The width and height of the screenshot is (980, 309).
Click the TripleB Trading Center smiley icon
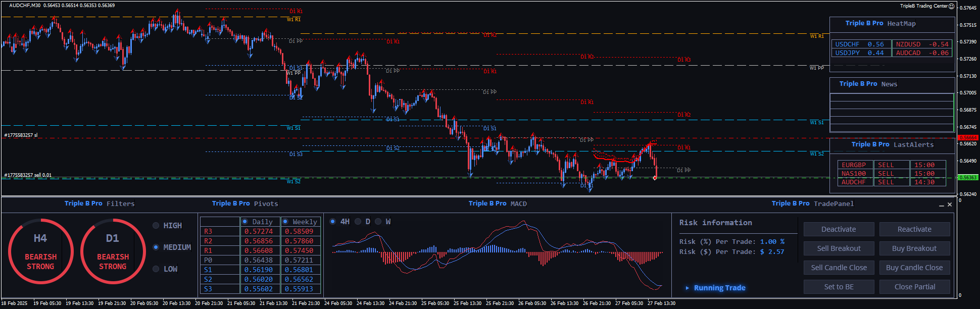pyautogui.click(x=952, y=6)
